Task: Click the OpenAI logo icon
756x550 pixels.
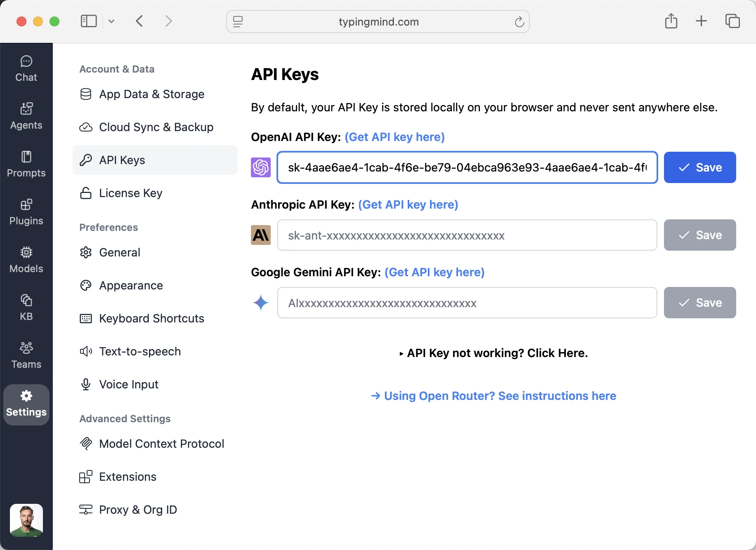Action: pos(260,167)
